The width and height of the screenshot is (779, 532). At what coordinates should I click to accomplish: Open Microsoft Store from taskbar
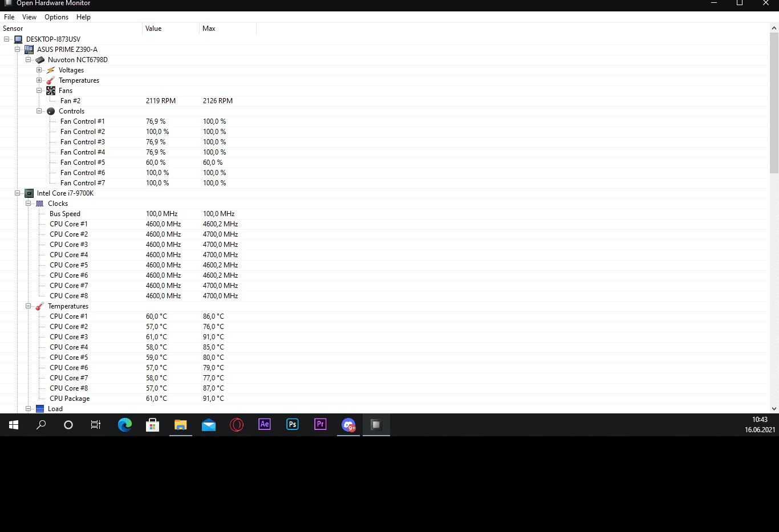(152, 425)
